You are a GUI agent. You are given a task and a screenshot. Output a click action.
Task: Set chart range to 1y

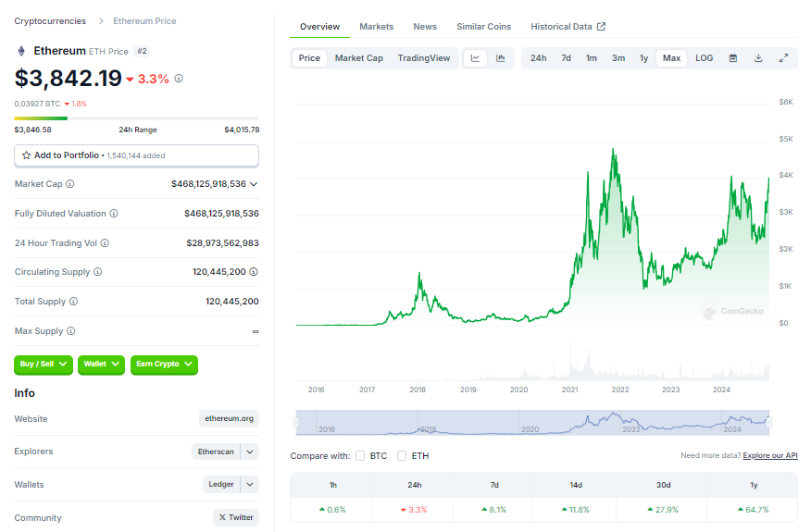643,58
